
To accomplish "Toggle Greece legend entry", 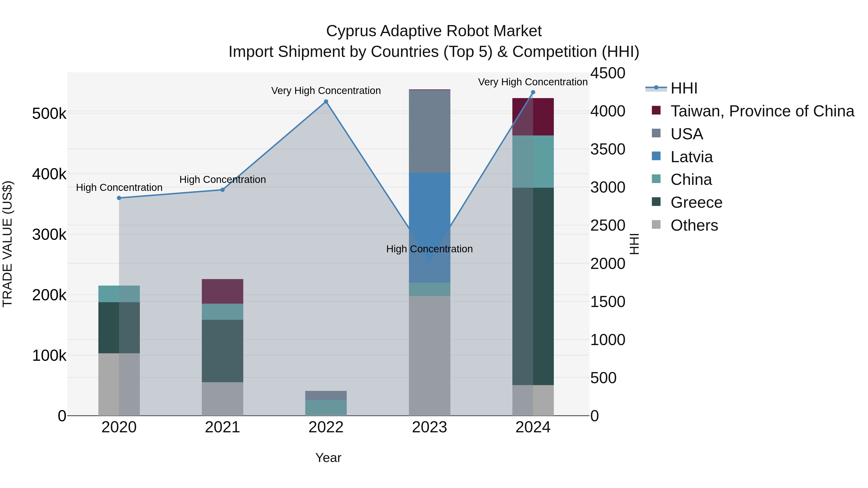I will click(x=696, y=202).
